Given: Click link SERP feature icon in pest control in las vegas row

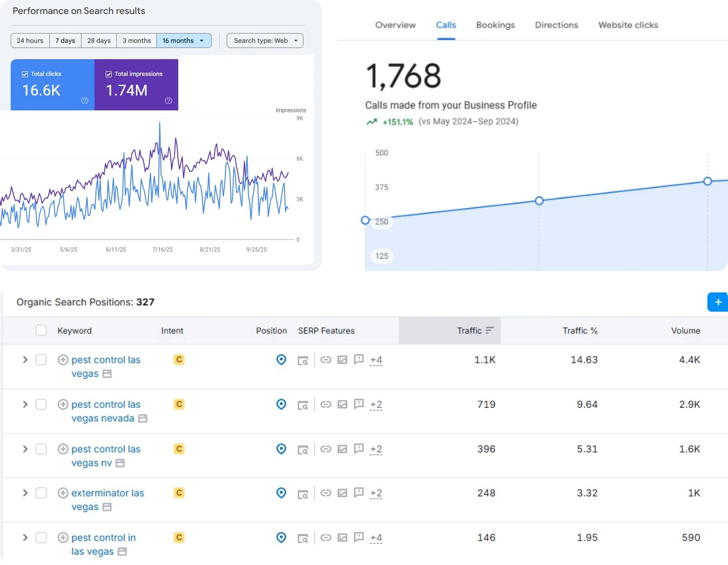Looking at the screenshot, I should coord(326,538).
